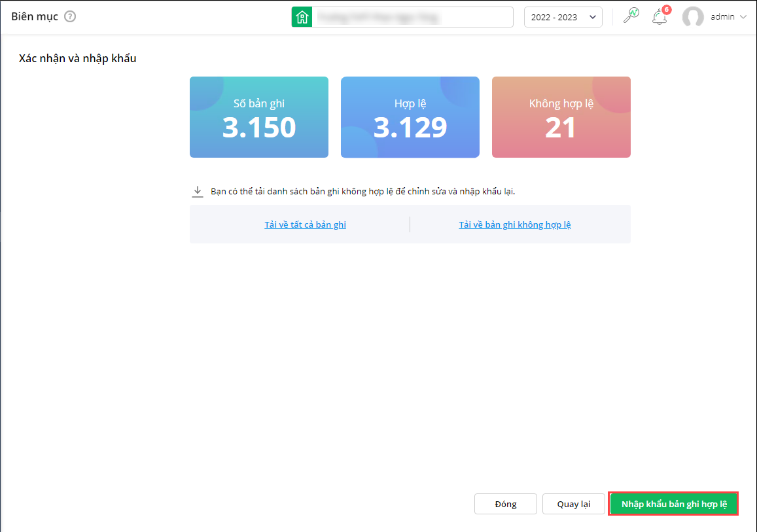Open the 2022 - 2023 year dropdown
The image size is (757, 532).
tap(563, 17)
